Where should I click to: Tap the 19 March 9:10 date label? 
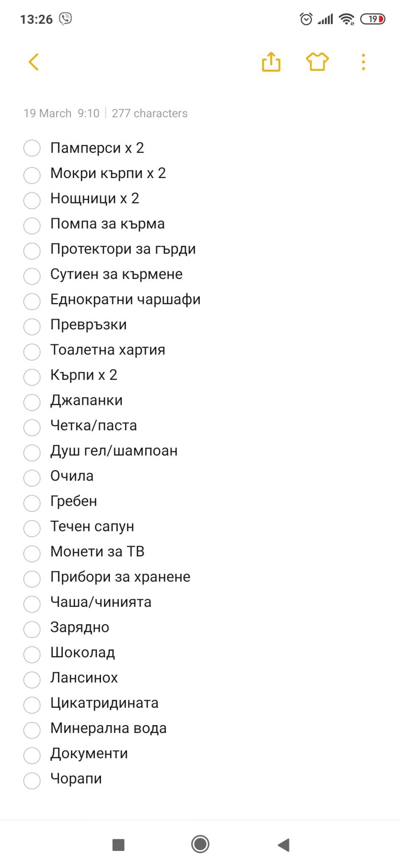click(x=62, y=113)
